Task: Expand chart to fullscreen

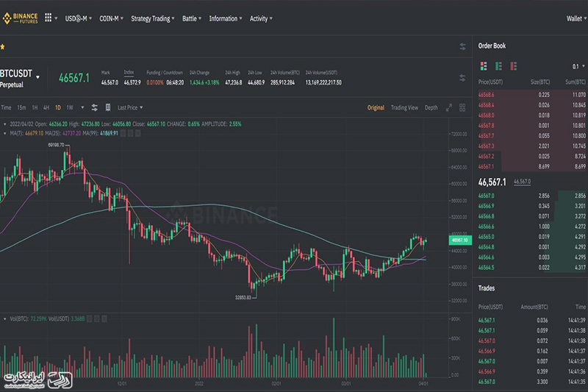Action: click(449, 107)
